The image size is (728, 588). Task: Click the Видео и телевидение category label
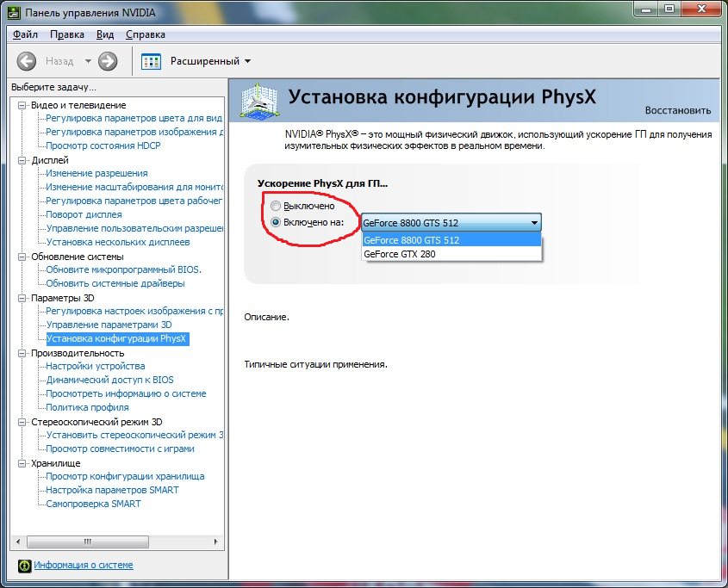click(x=78, y=105)
